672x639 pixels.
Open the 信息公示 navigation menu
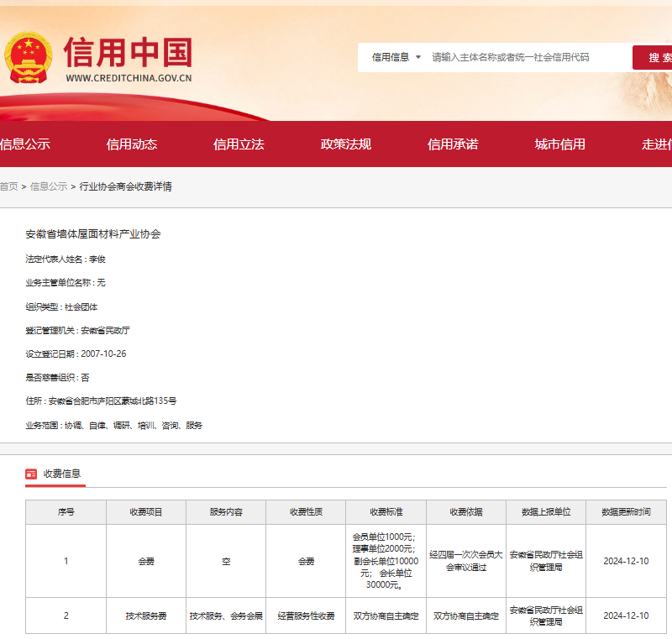pyautogui.click(x=25, y=144)
